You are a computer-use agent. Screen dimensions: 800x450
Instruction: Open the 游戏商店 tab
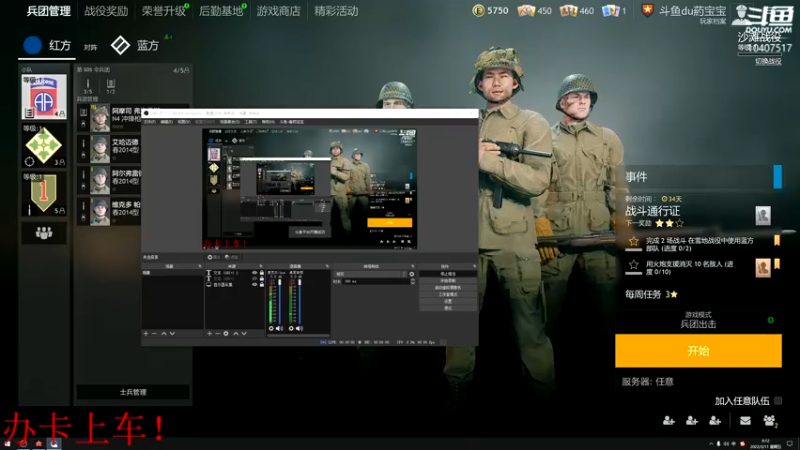tap(278, 11)
